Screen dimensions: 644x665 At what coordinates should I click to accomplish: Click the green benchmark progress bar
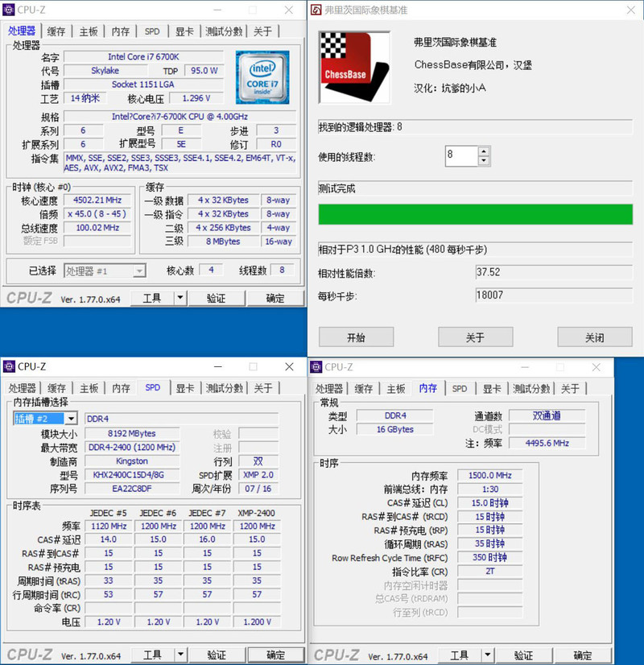475,214
